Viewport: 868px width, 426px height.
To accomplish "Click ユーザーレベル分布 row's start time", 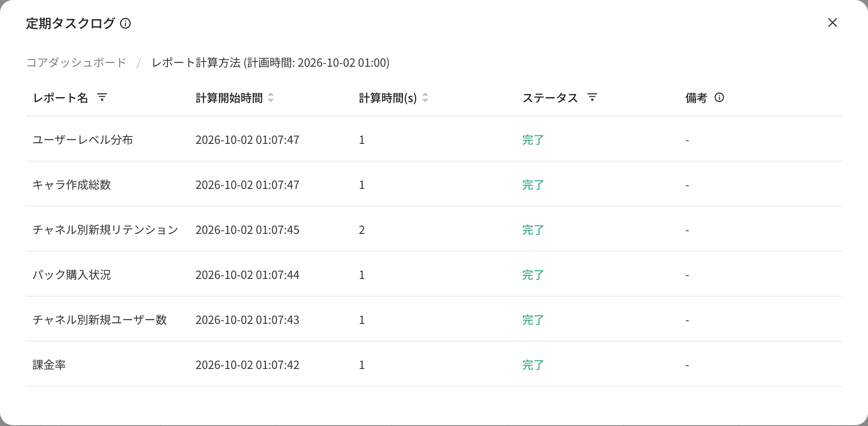I will [x=248, y=140].
